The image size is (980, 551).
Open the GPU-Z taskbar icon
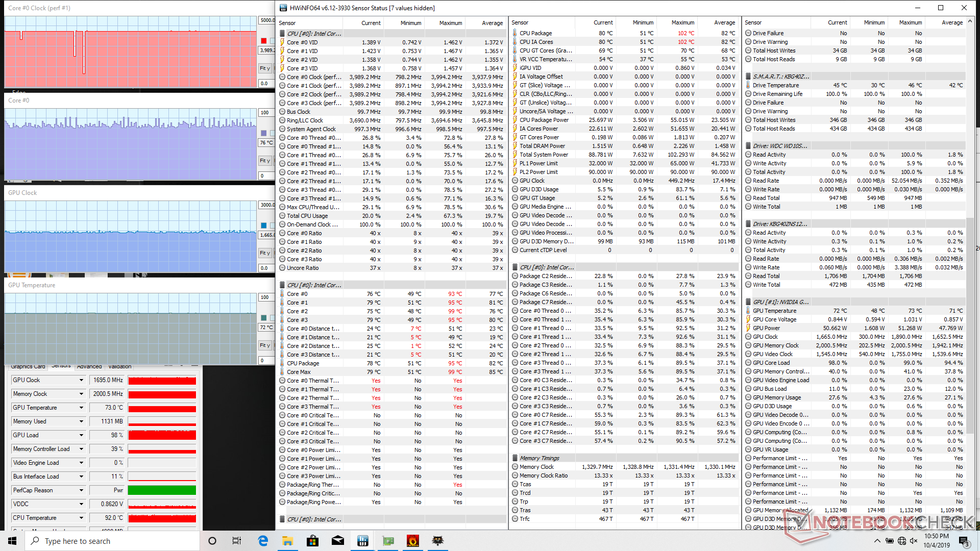coord(388,541)
